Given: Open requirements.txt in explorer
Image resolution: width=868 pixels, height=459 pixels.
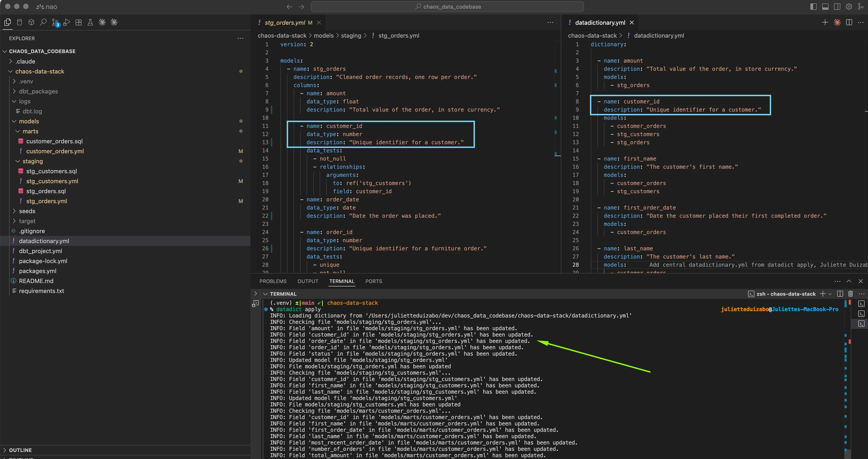Looking at the screenshot, I should tap(42, 291).
